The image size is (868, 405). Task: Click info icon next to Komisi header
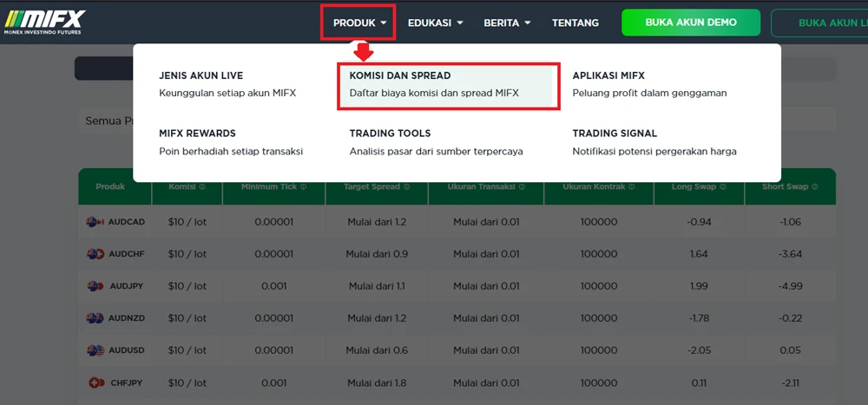point(202,187)
